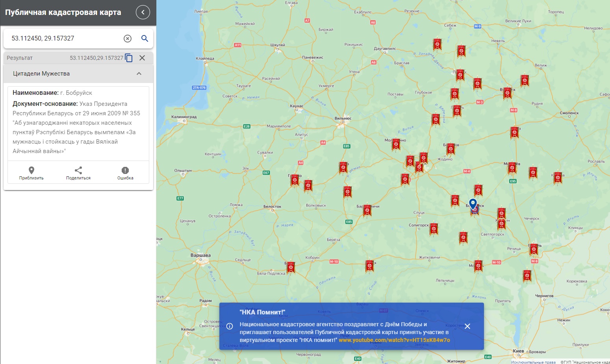
Task: Select the flag marker covering the Витебск label
Action: 507,93
